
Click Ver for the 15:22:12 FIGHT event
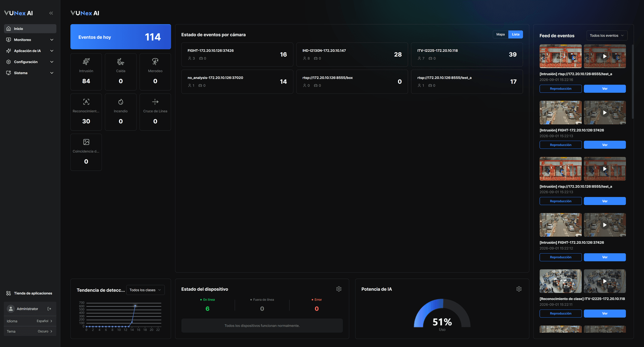[605, 257]
